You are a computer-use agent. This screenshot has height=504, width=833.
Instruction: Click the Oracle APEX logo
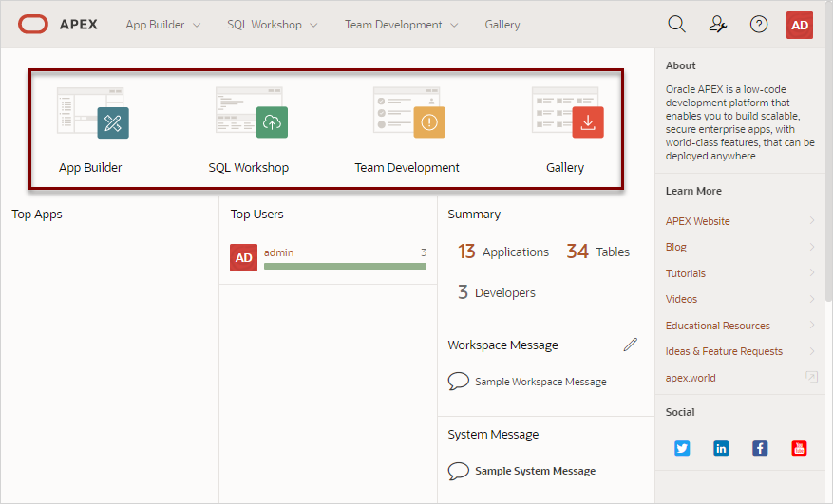coord(58,25)
